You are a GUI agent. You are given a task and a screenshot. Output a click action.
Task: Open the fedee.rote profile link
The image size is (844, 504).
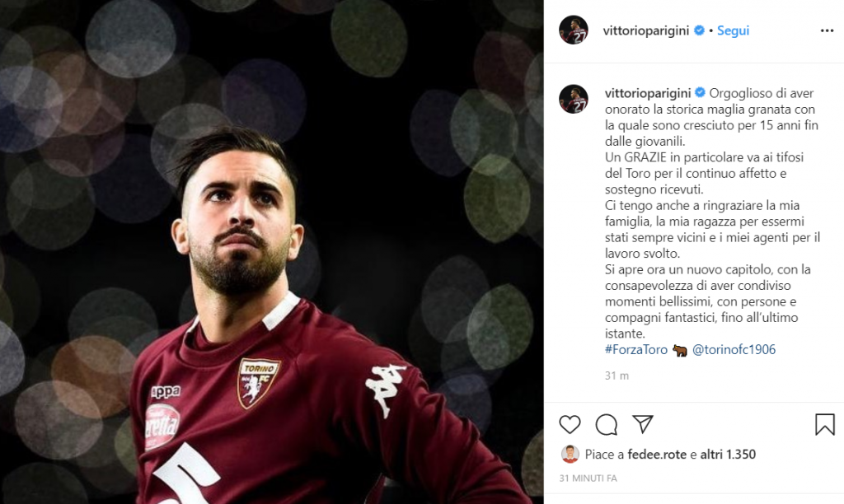657,454
